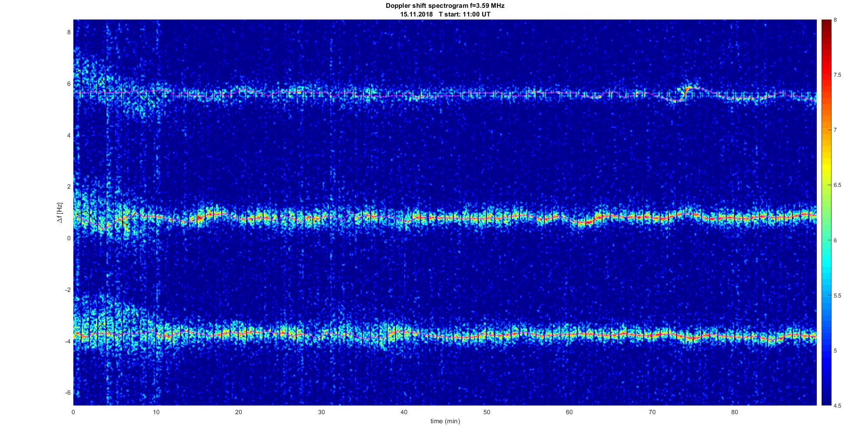Click the colorbar tick label '5.5'
Screen dimensions: 868x435
coord(838,296)
